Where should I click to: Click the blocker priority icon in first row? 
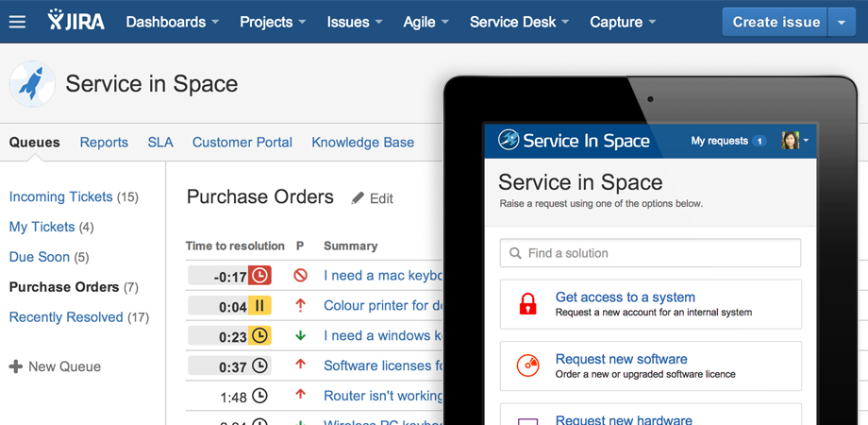click(300, 276)
